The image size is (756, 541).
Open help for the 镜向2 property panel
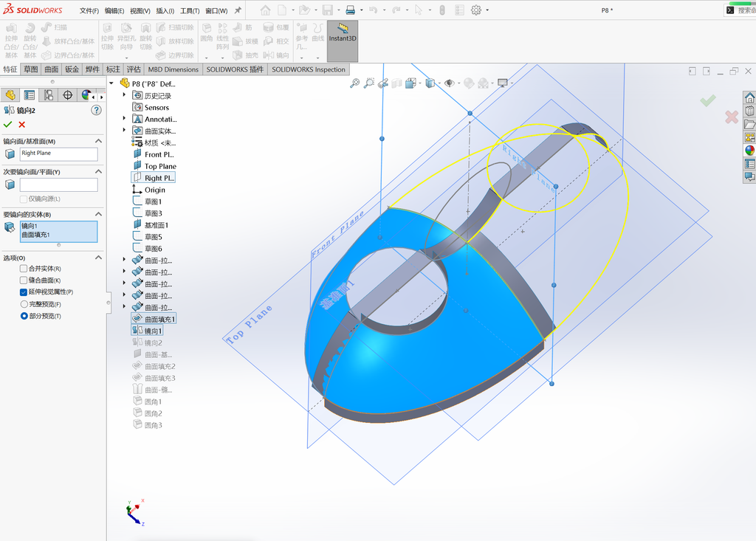click(x=97, y=111)
